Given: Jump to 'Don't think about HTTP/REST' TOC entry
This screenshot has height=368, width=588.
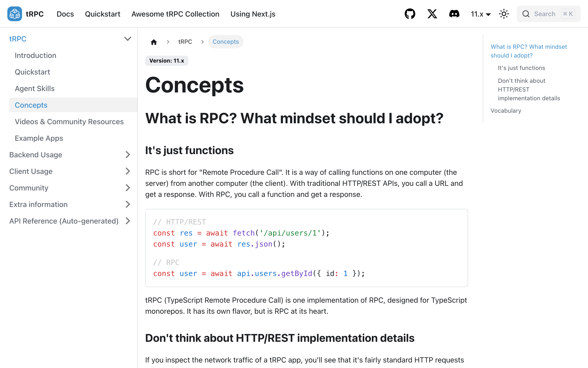Looking at the screenshot, I should click(x=529, y=89).
